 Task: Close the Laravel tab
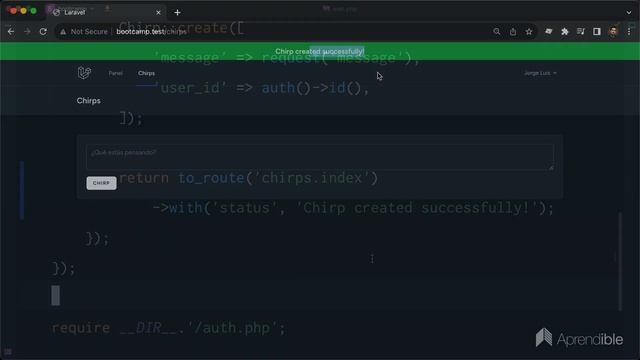tap(158, 13)
